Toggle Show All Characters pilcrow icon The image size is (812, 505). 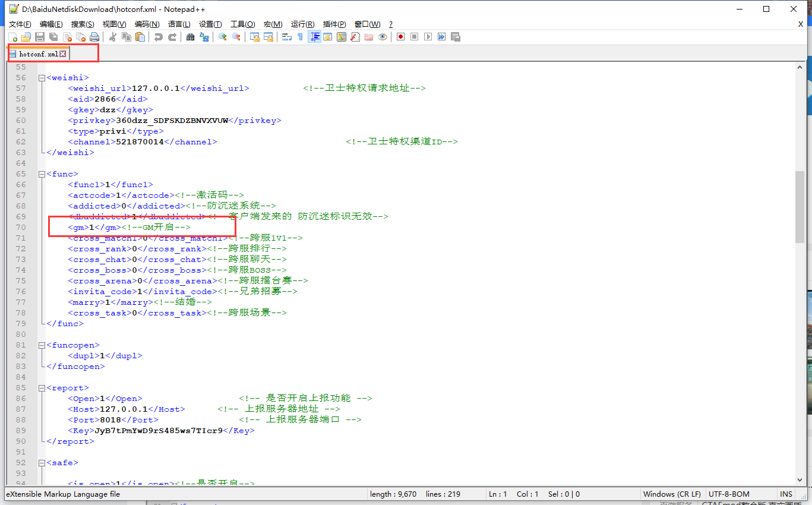click(300, 37)
